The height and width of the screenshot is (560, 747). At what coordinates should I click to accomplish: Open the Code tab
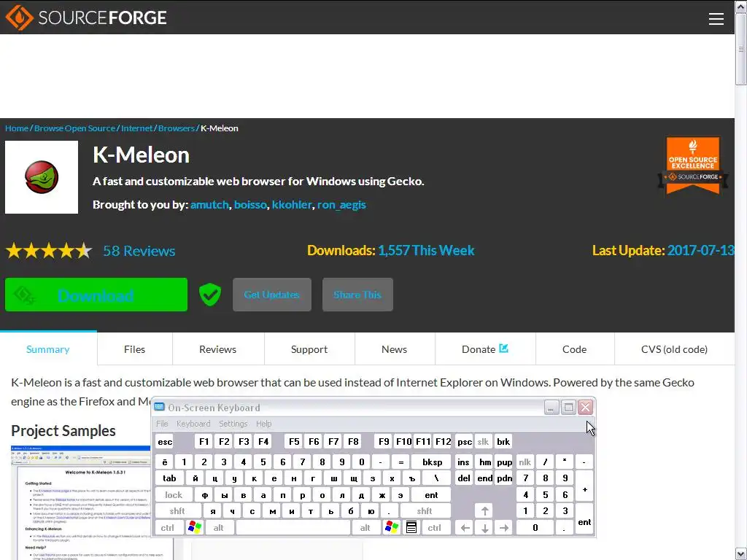[574, 349]
